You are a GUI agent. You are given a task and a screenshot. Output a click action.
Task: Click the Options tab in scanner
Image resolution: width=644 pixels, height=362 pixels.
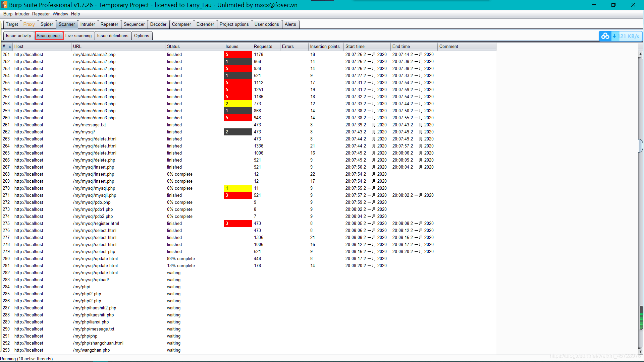coord(142,35)
